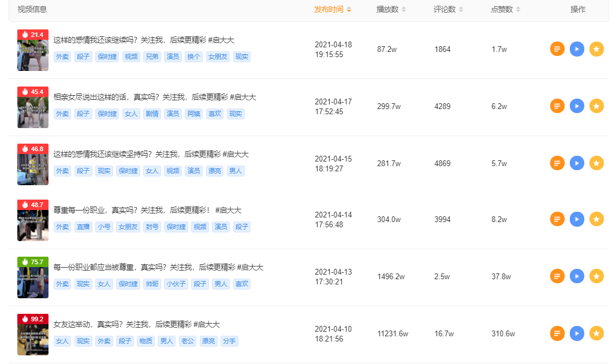The width and height of the screenshot is (616, 364).
Task: Play the 2021-04-17 video
Action: [x=577, y=106]
